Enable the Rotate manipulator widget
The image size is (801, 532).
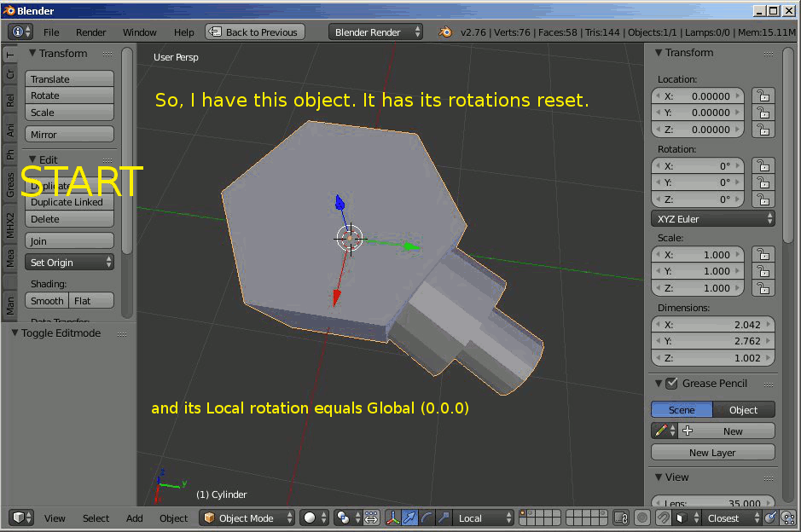tap(427, 518)
